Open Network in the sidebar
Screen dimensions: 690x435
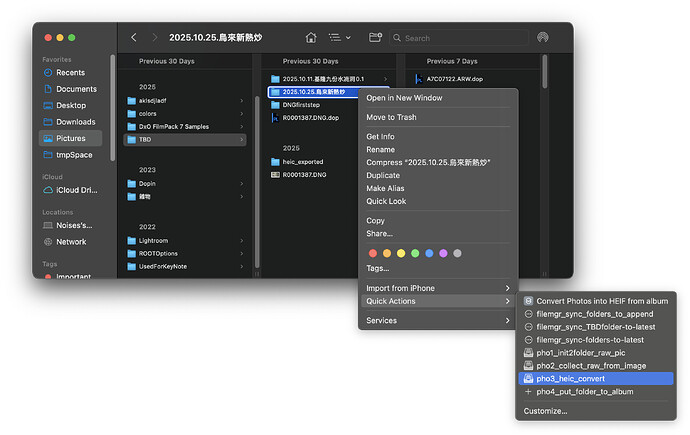70,242
